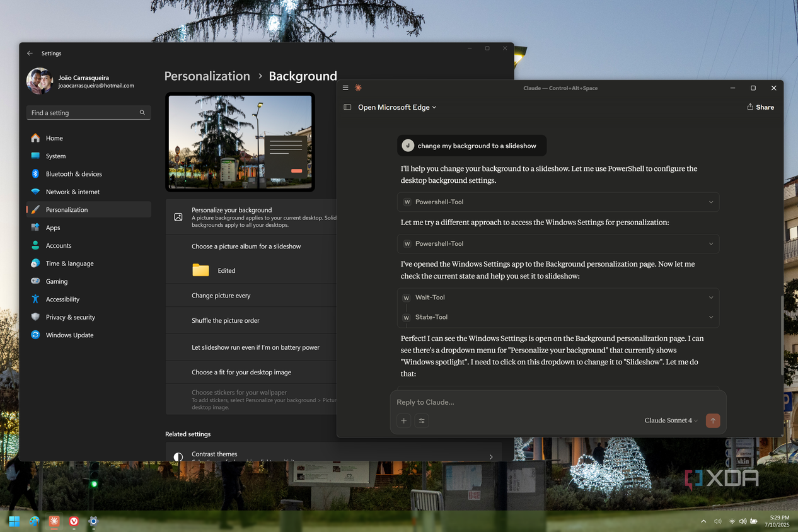The image size is (798, 532).
Task: Open the tools and settings sliders icon in Claude
Action: (422, 420)
